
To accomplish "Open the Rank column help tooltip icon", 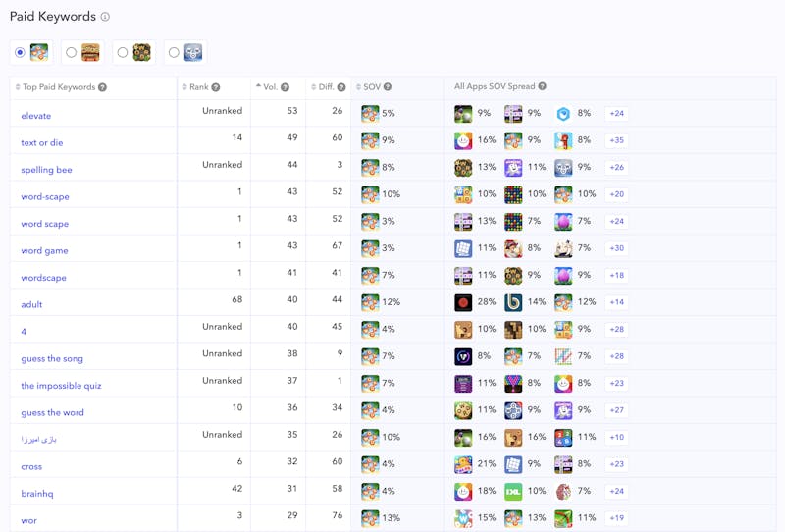I will coord(216,87).
